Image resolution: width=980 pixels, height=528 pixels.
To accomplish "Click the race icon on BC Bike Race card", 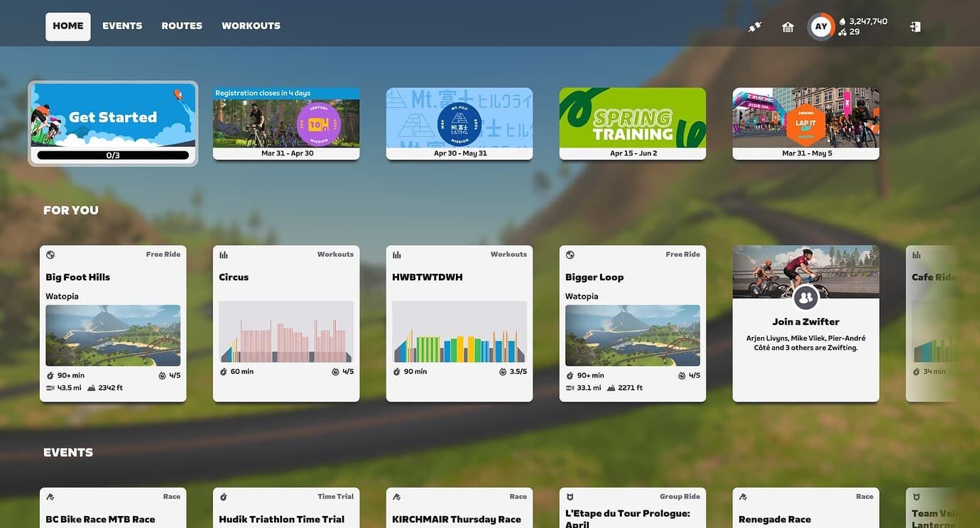I will point(50,497).
